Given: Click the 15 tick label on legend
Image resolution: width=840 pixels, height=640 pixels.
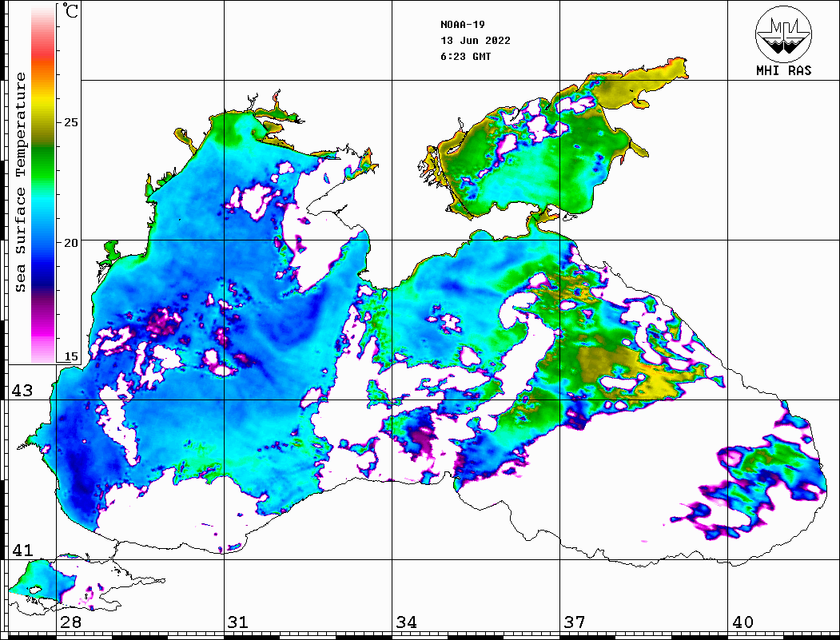Looking at the screenshot, I should (70, 356).
